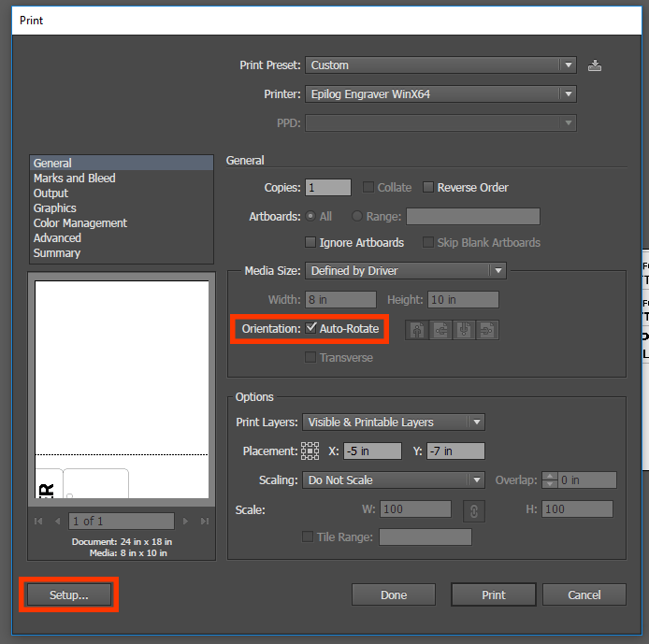
Task: Open the Media Size dropdown
Action: [405, 271]
